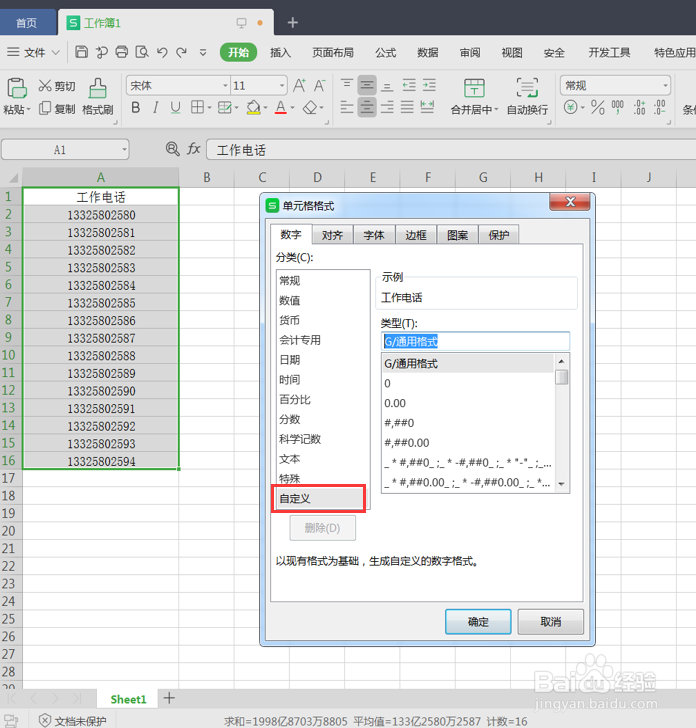Toggle italic formatting
Screen dimensions: 696x728
pyautogui.click(x=156, y=108)
